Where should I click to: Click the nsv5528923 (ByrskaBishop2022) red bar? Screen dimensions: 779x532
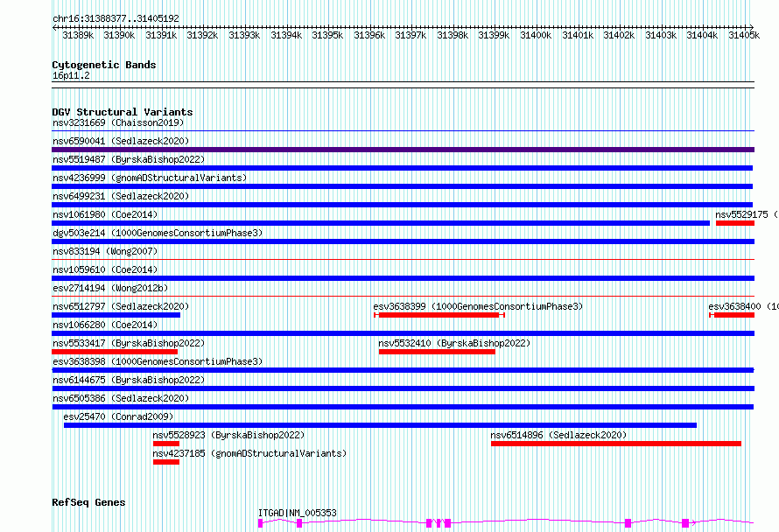pos(165,444)
